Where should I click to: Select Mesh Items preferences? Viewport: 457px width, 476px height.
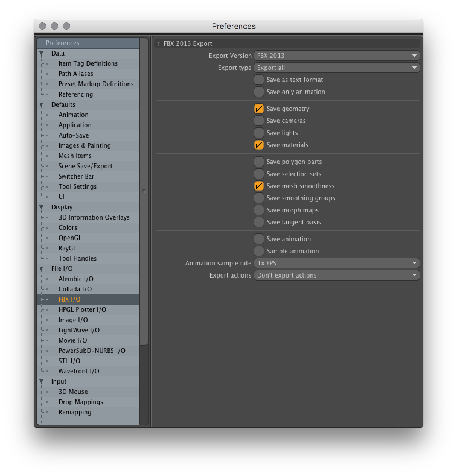88,156
